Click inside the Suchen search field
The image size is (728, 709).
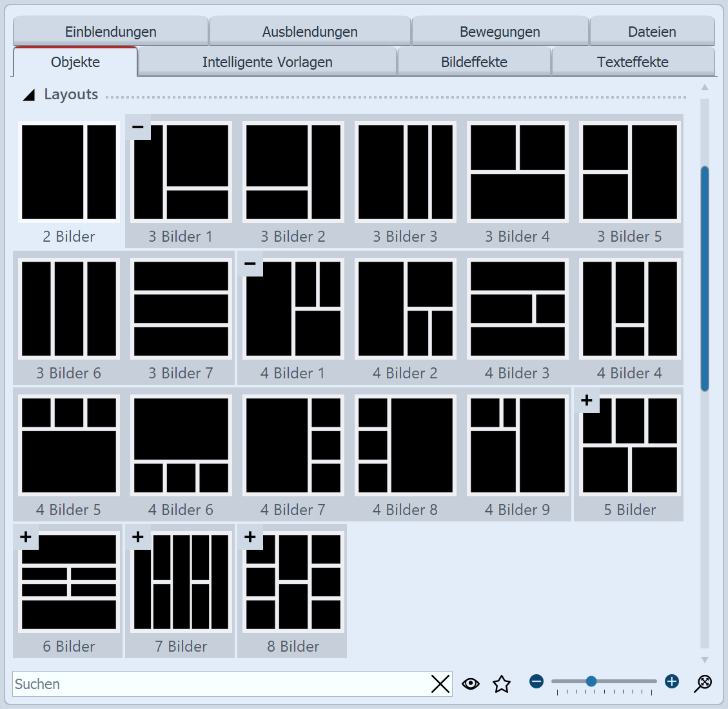(x=193, y=684)
